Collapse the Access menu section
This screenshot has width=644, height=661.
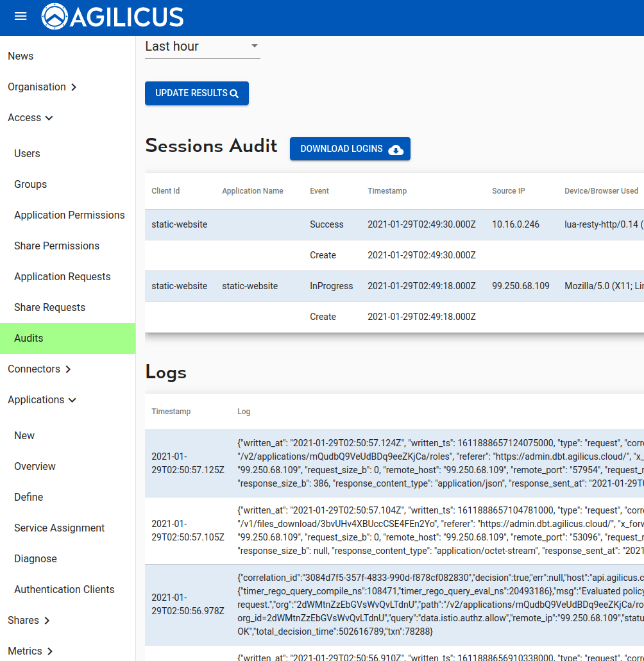30,118
